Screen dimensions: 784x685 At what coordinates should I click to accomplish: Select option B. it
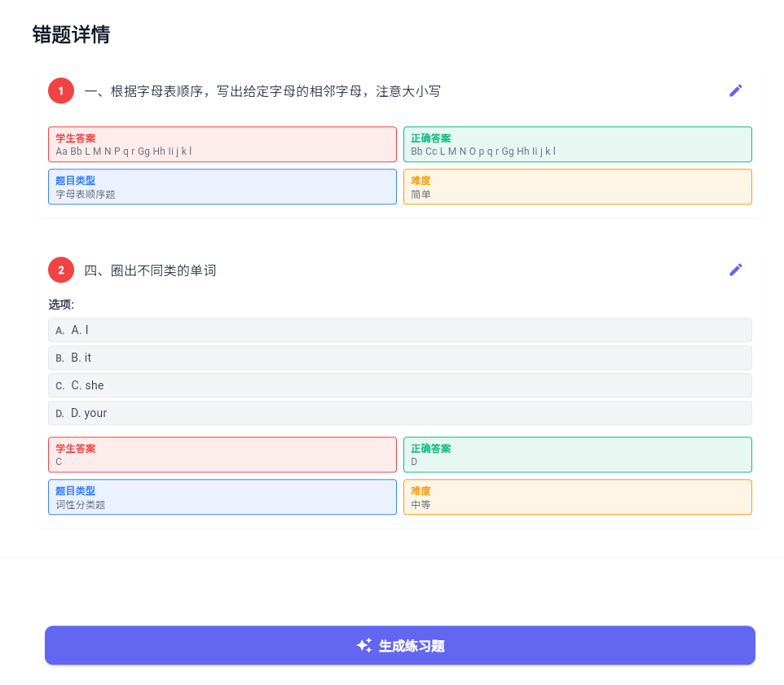click(x=399, y=358)
